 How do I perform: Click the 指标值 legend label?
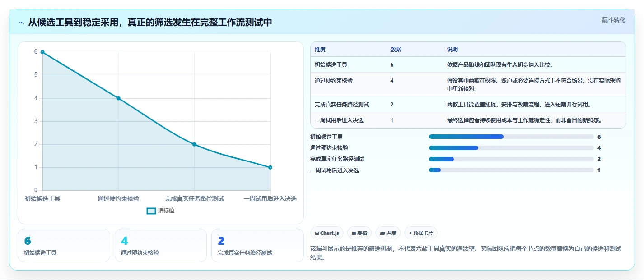click(166, 211)
